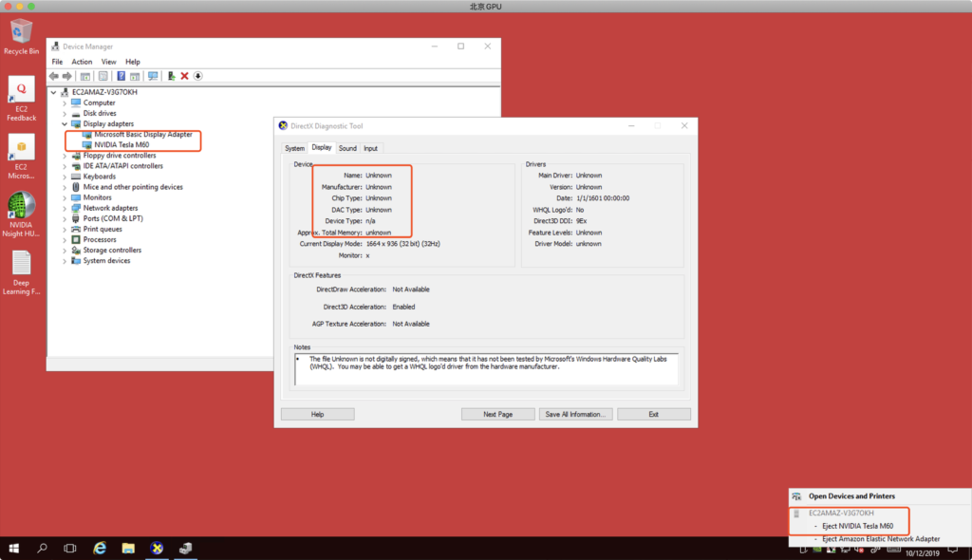Image resolution: width=972 pixels, height=560 pixels.
Task: Expand the Disk drives node
Action: (65, 113)
